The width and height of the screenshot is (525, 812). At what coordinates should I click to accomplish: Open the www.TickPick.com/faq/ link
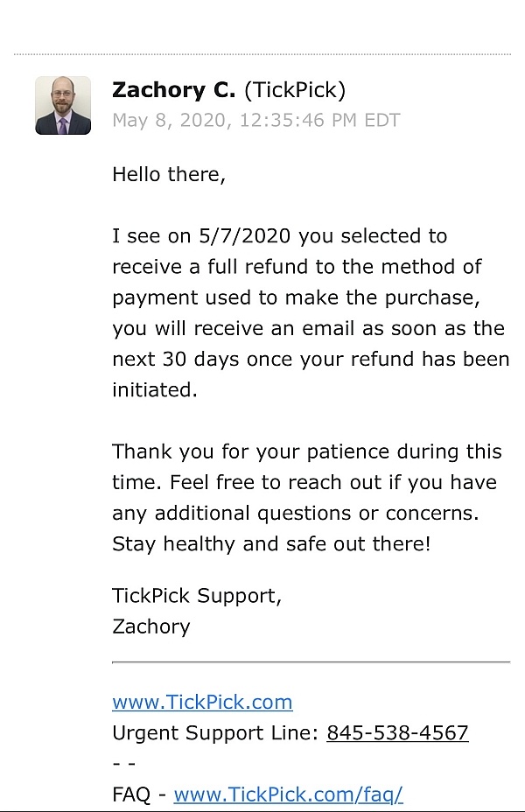288,794
